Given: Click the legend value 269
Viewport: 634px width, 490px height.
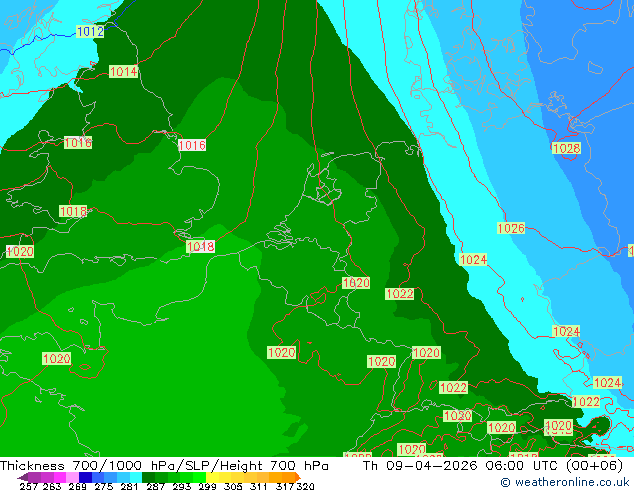Looking at the screenshot, I should [78, 486].
